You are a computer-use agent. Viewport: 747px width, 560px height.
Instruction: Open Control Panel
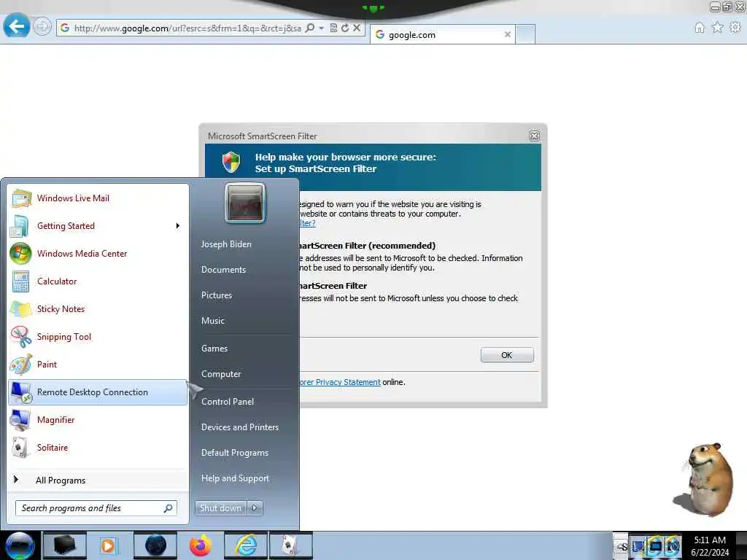coord(228,402)
